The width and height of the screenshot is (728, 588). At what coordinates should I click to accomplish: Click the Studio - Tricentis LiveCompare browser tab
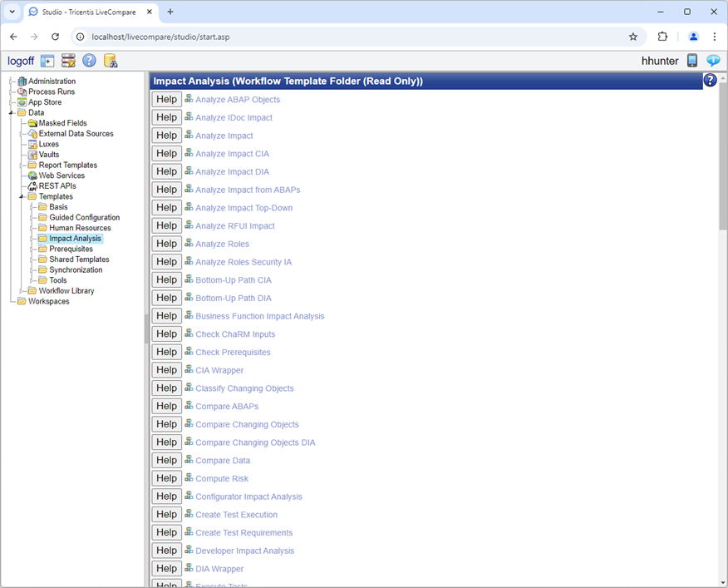(91, 12)
